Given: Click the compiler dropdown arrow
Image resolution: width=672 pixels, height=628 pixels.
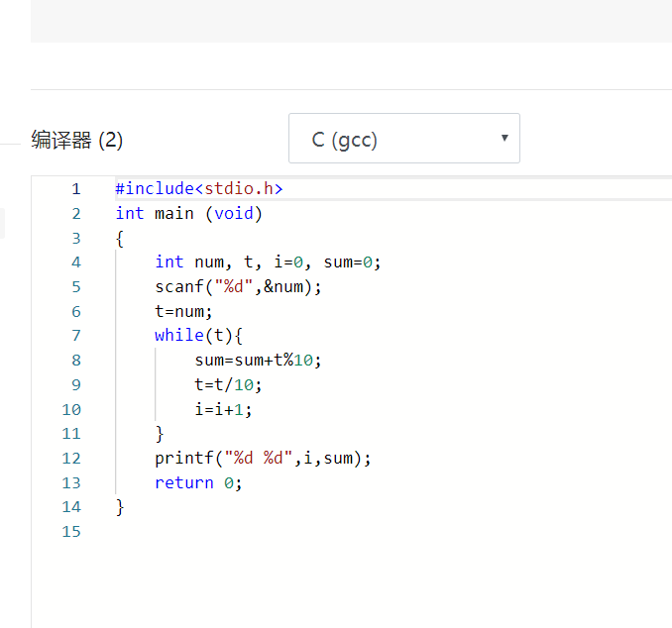Looking at the screenshot, I should pos(504,138).
